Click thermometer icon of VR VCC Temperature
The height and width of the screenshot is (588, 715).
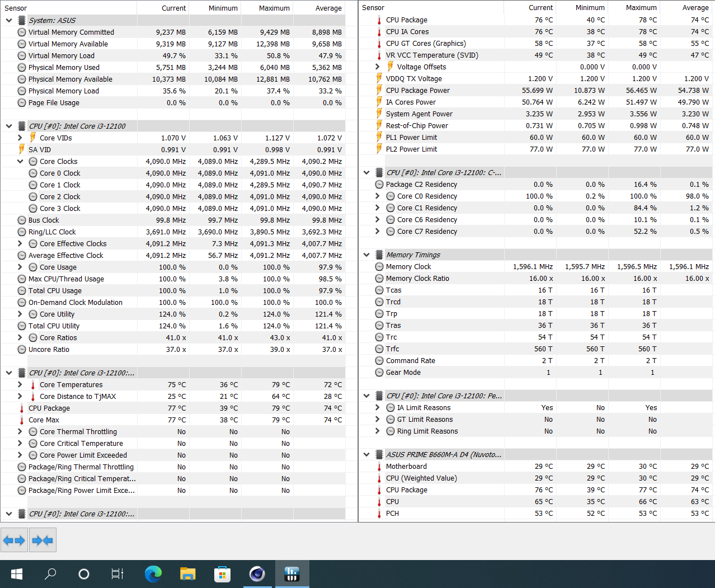pos(379,55)
